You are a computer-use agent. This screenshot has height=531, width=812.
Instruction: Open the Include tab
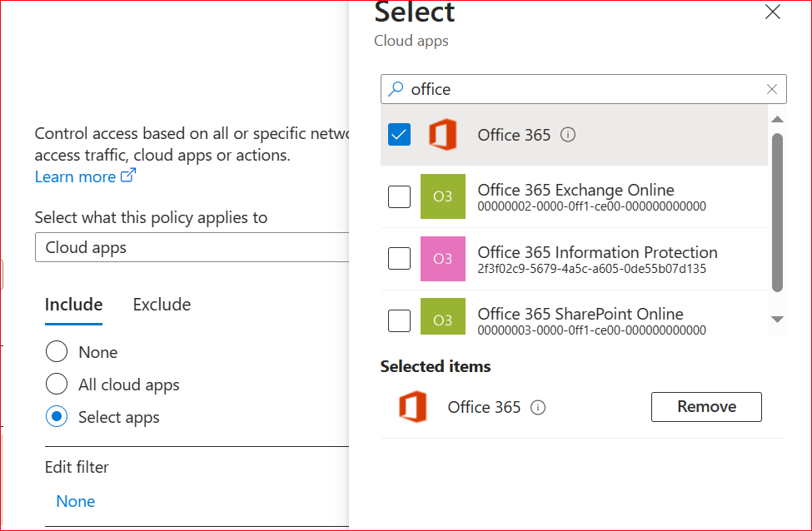[x=73, y=305]
